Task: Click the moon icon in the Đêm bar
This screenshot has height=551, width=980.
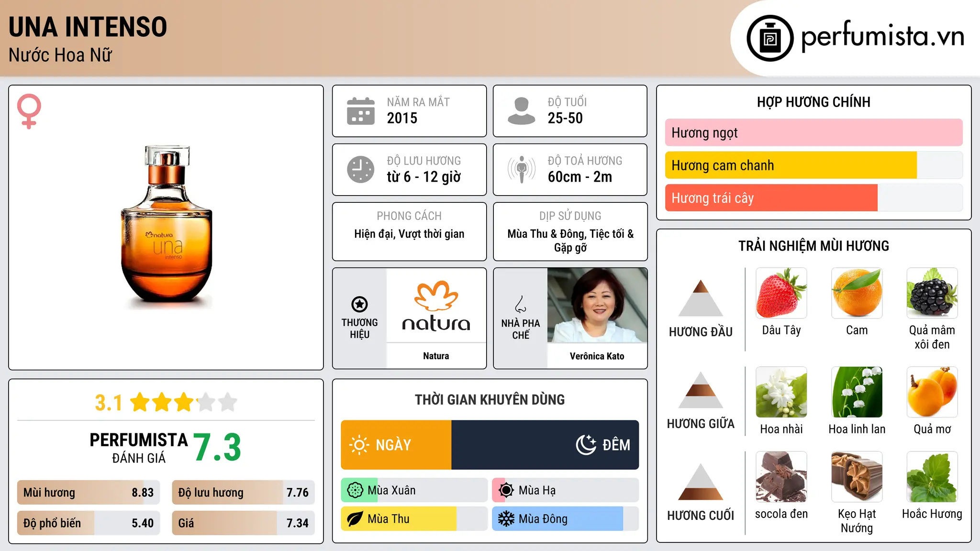Action: (586, 445)
